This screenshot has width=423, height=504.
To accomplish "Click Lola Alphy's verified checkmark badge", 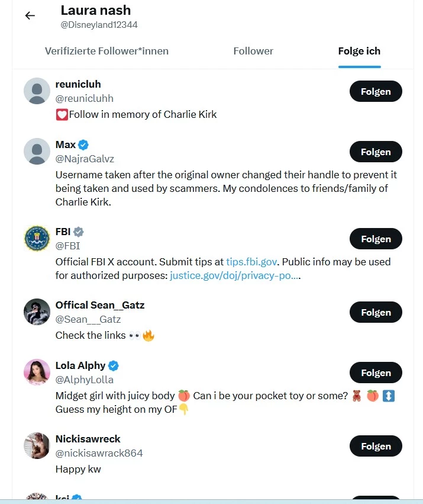I will [x=114, y=366].
